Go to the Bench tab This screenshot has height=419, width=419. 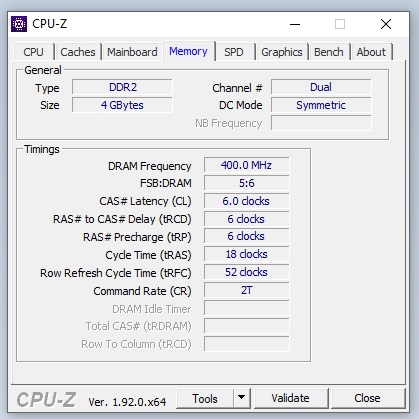(x=329, y=52)
